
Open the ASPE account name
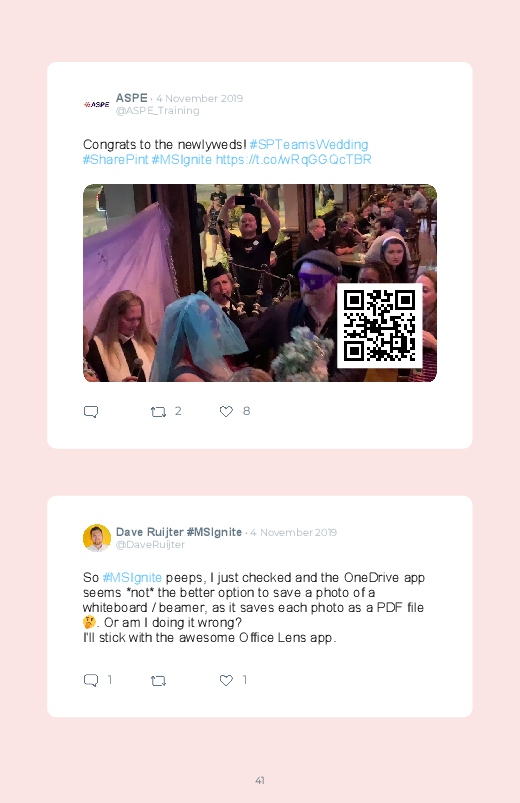pyautogui.click(x=132, y=98)
